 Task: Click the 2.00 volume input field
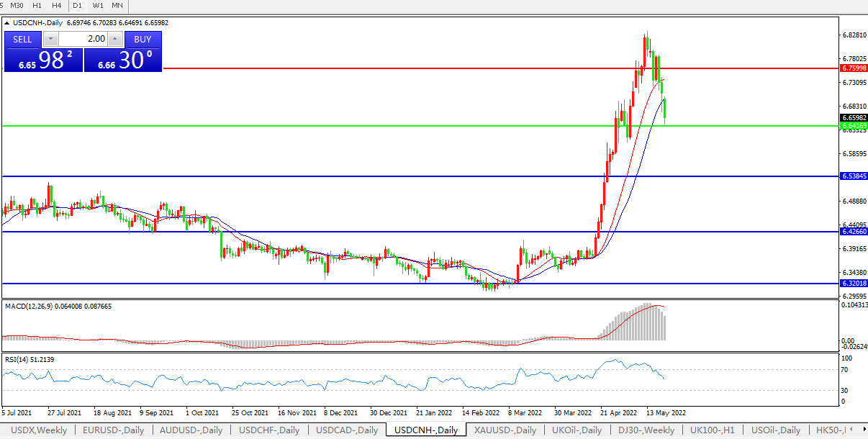point(83,39)
